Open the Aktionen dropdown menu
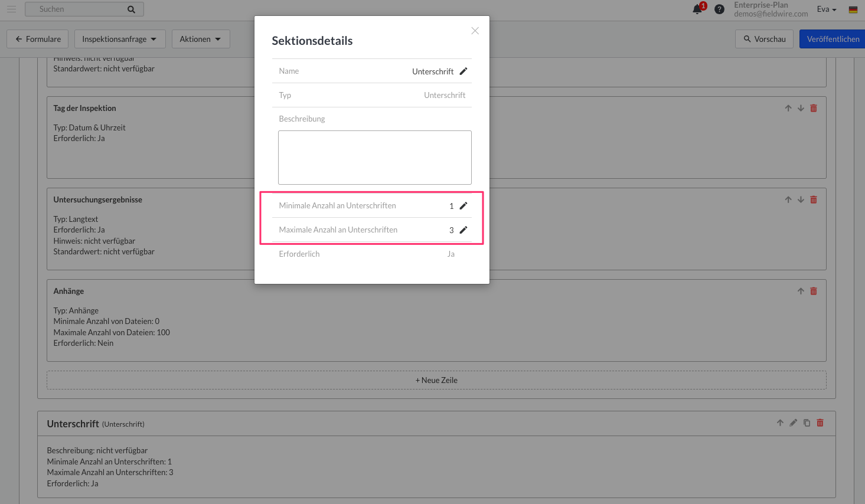Image resolution: width=865 pixels, height=504 pixels. click(201, 39)
